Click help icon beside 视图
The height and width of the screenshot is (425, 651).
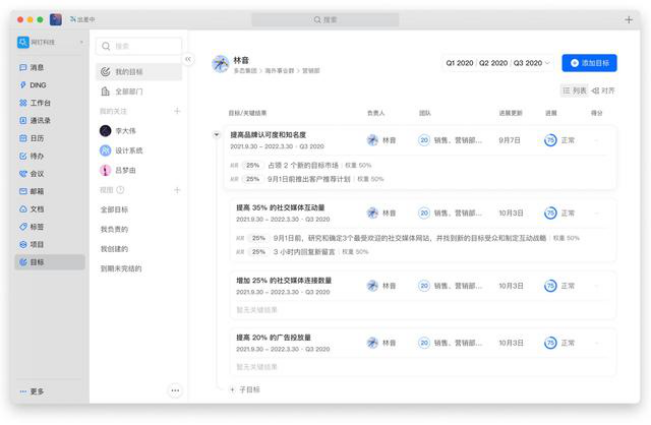(120, 190)
